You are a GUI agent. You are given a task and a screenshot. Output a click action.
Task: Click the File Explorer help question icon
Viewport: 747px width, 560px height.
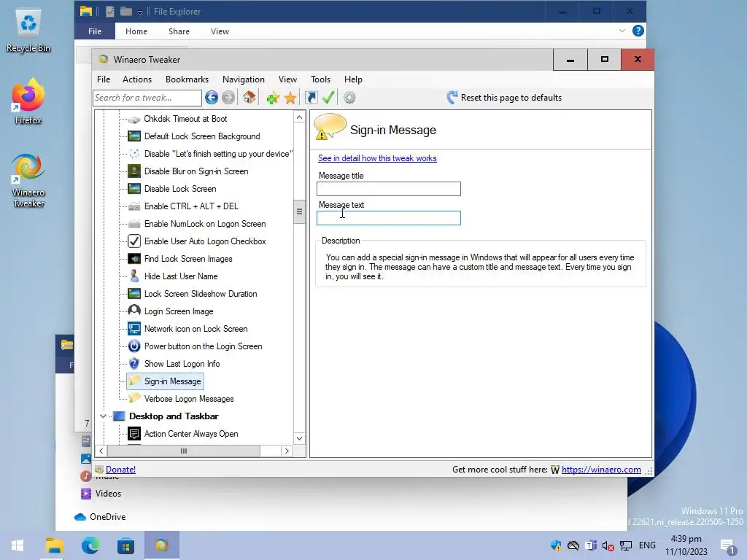click(x=638, y=31)
